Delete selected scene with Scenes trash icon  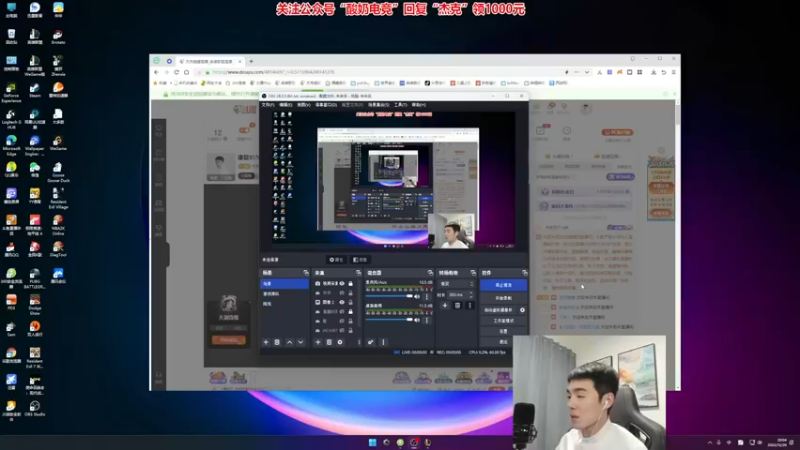pos(277,342)
